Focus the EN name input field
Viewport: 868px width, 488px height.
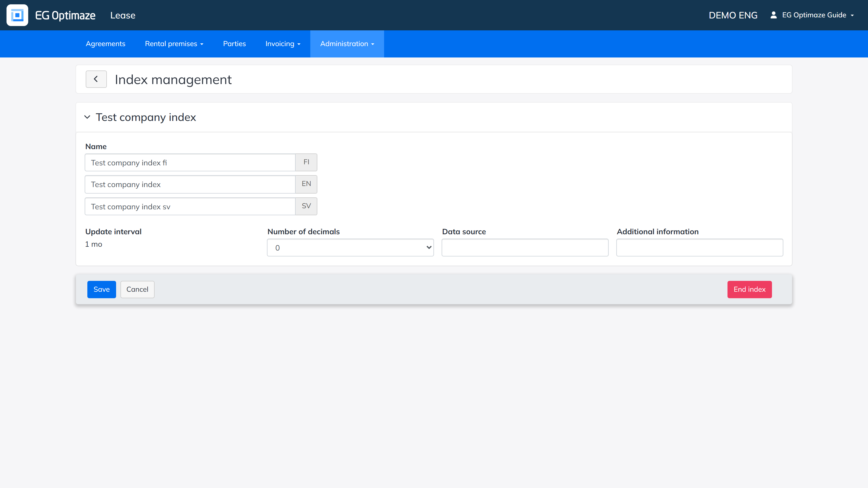tap(190, 184)
